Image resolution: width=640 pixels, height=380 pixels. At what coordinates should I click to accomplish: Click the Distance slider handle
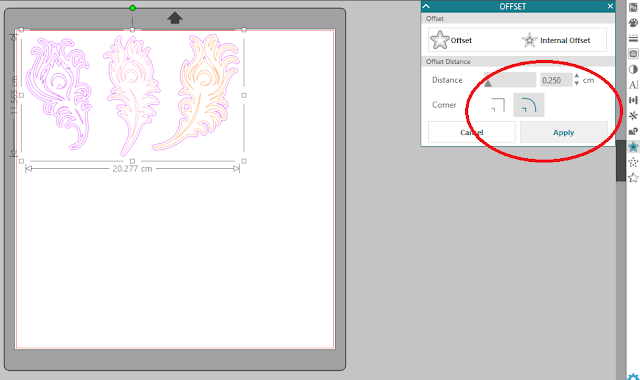488,83
